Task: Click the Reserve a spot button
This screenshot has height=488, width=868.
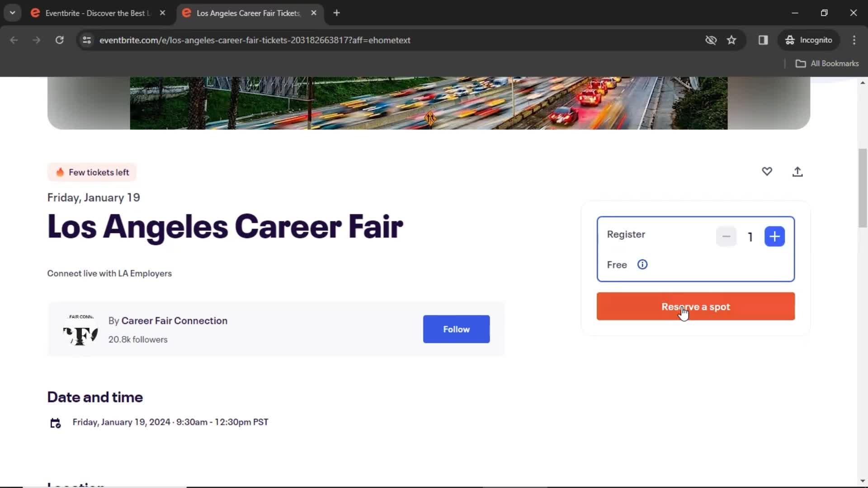Action: click(x=696, y=306)
